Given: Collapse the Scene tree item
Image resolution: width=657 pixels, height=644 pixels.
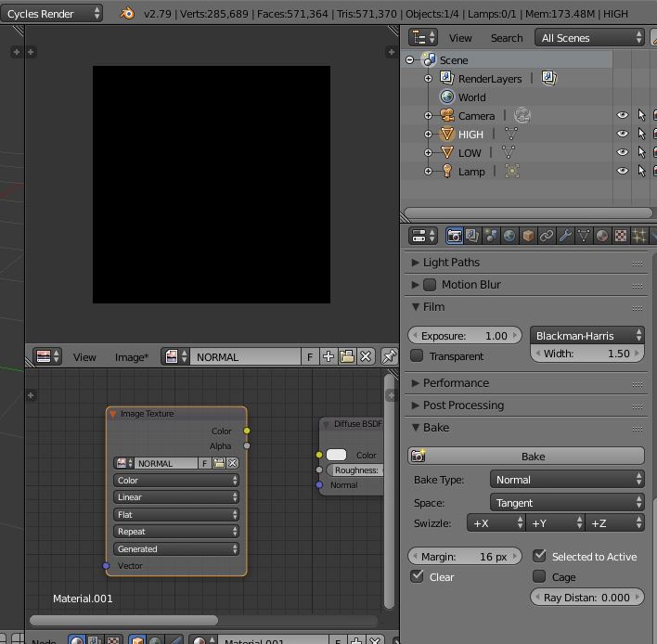Looking at the screenshot, I should 410,60.
